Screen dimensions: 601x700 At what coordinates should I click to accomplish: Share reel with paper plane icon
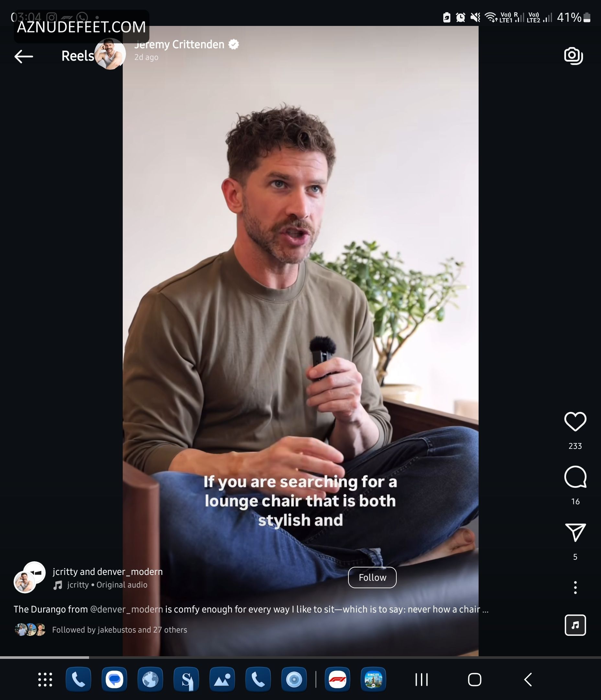pyautogui.click(x=575, y=533)
